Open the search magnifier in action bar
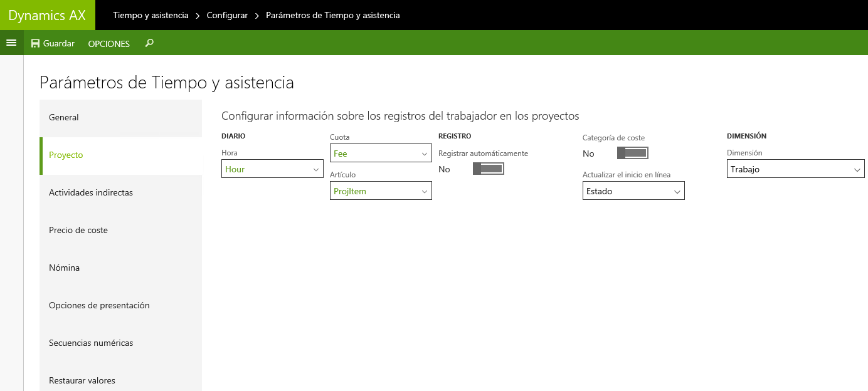Image resolution: width=868 pixels, height=391 pixels. [x=149, y=43]
